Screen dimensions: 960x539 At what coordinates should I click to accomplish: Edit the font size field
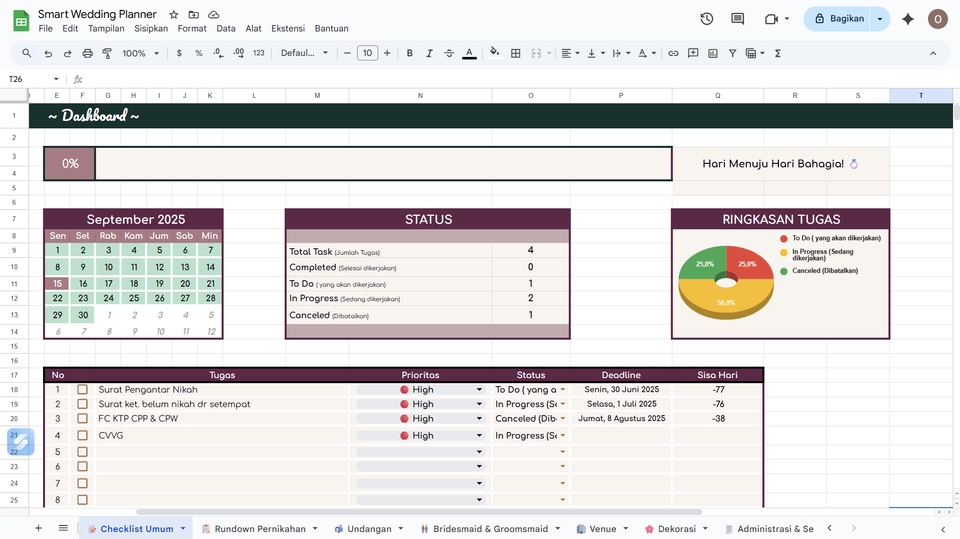(x=367, y=53)
